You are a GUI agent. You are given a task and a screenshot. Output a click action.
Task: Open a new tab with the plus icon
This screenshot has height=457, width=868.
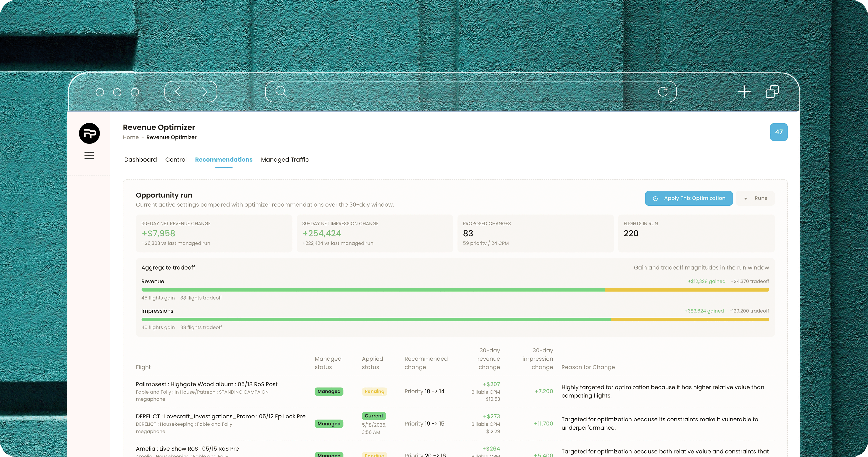744,91
